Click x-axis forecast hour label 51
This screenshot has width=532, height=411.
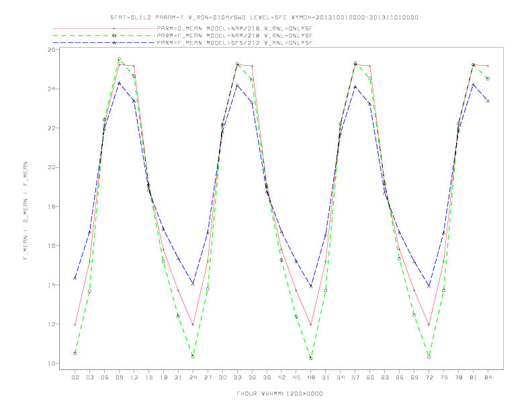pos(326,377)
